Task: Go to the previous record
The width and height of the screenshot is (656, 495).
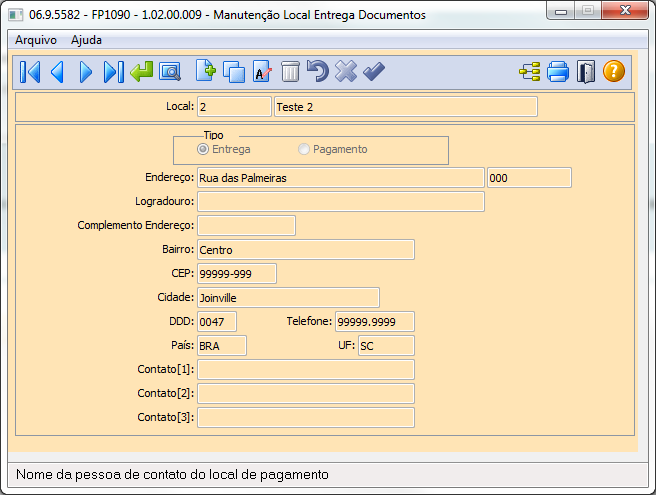Action: coord(57,72)
